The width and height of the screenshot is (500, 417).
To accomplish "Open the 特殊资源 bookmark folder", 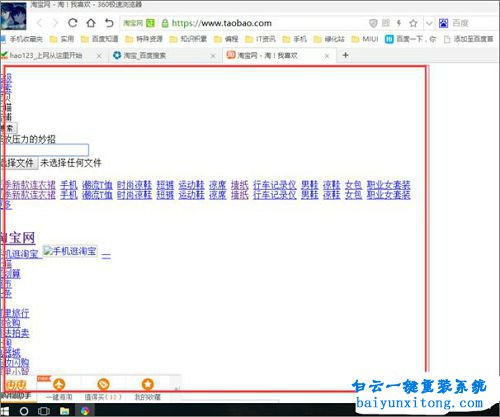I will click(x=144, y=39).
